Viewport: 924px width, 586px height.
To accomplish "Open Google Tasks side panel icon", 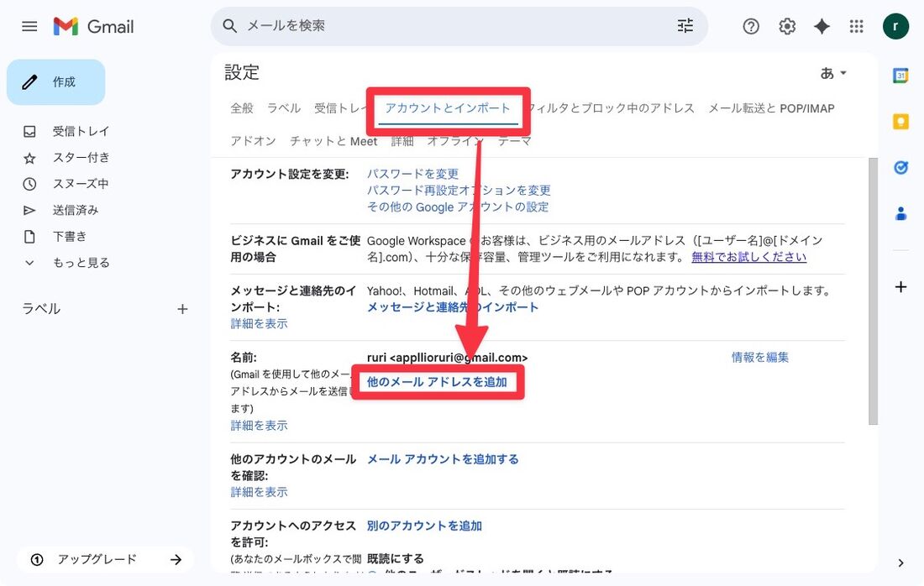I will (900, 167).
